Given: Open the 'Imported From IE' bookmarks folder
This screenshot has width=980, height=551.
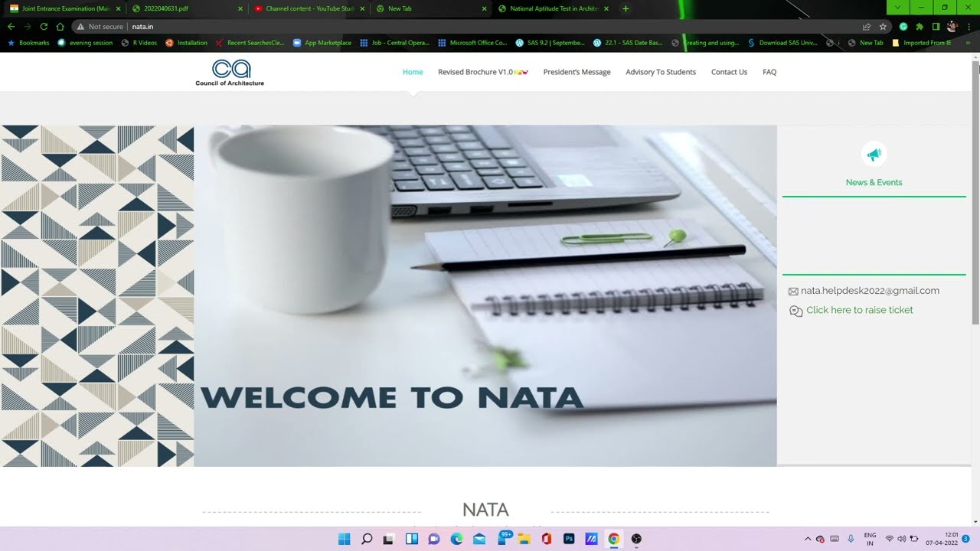Looking at the screenshot, I should tap(922, 43).
